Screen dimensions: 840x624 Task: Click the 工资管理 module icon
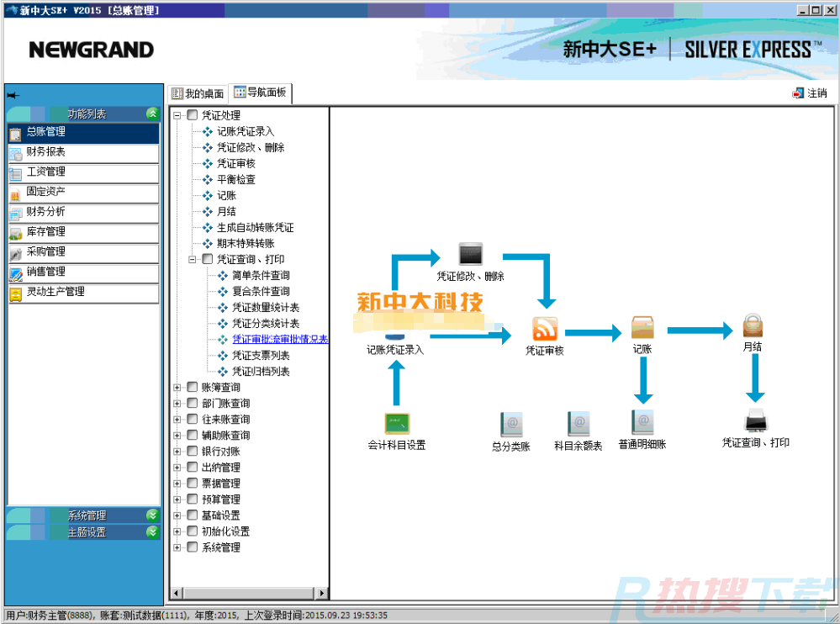pos(15,174)
